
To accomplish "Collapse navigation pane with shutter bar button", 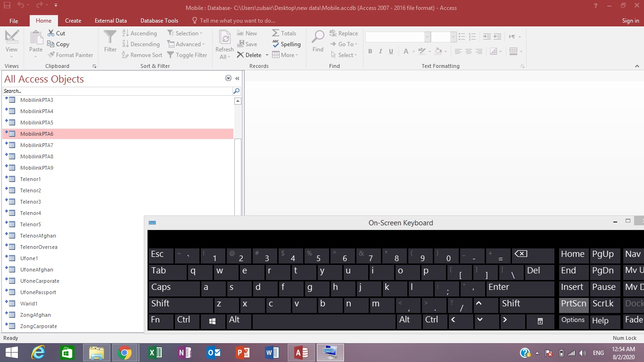I will pos(237,78).
